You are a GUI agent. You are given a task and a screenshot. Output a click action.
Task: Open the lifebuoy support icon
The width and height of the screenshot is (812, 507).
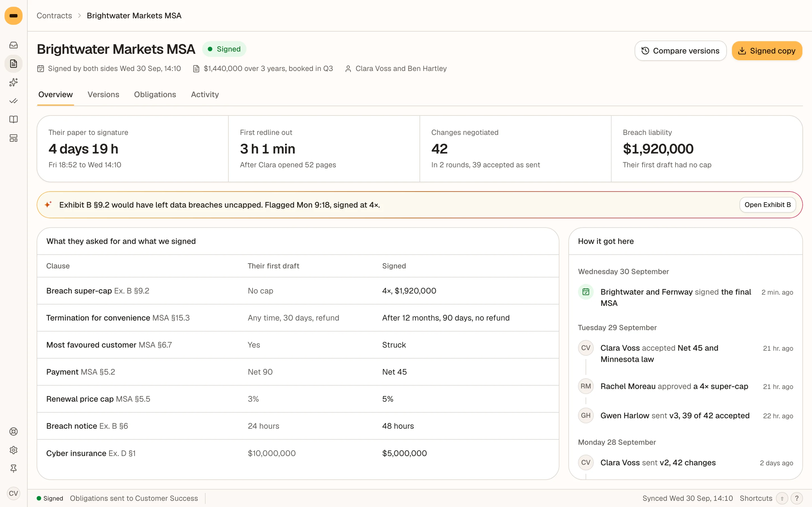[14, 432]
